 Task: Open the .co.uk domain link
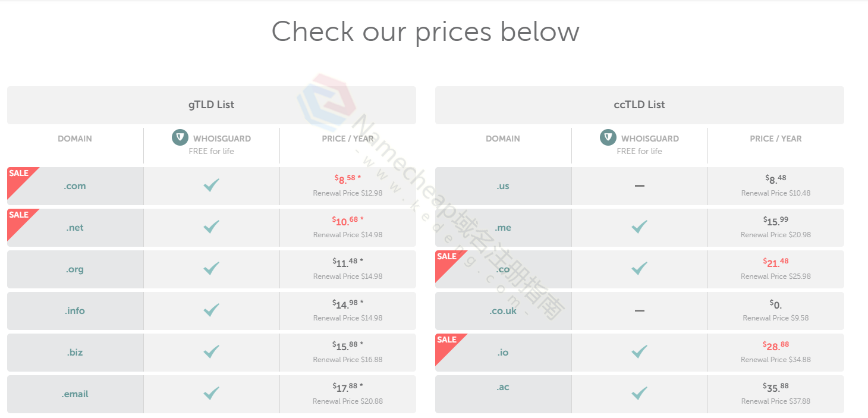[x=503, y=311]
